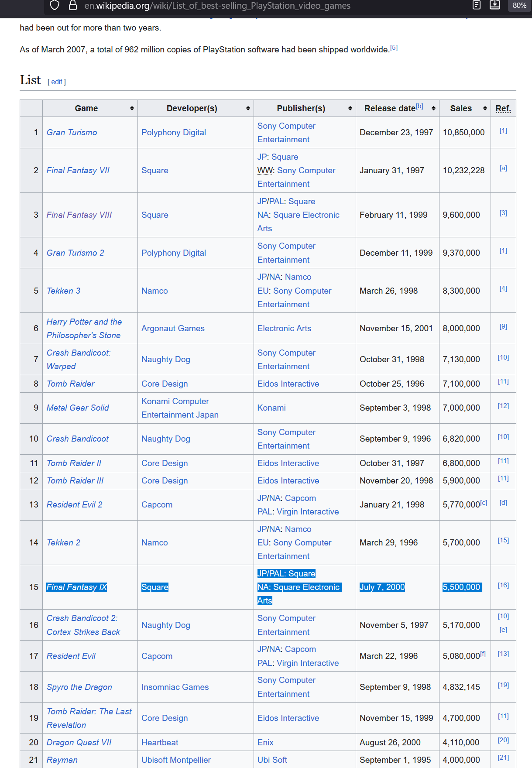Open the Gran Turismo game link

coord(72,132)
